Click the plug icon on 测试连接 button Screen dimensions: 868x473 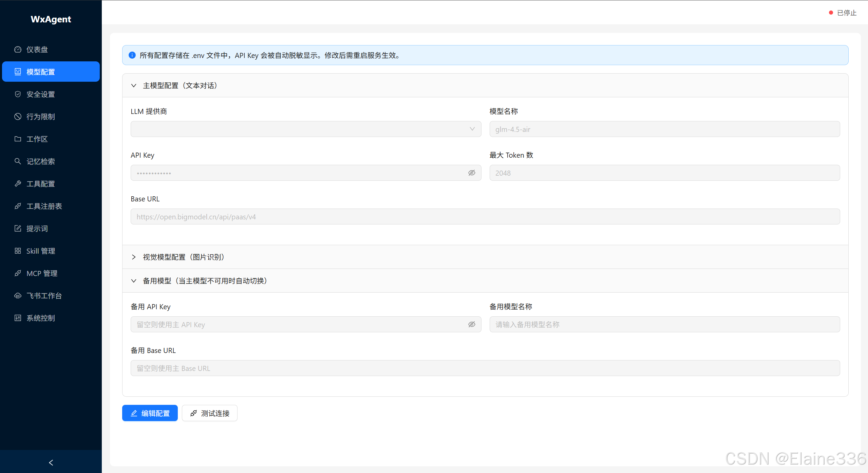pyautogui.click(x=194, y=413)
